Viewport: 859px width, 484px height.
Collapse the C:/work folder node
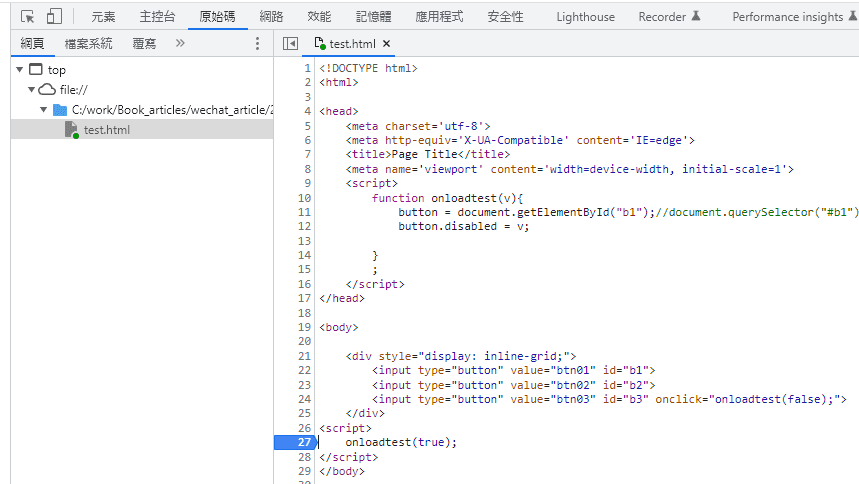44,110
